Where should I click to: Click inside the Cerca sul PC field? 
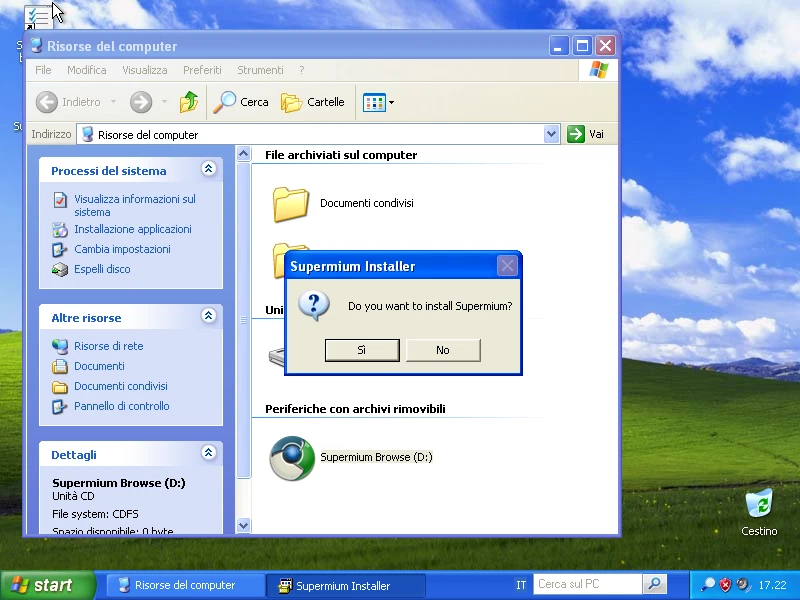pos(588,584)
